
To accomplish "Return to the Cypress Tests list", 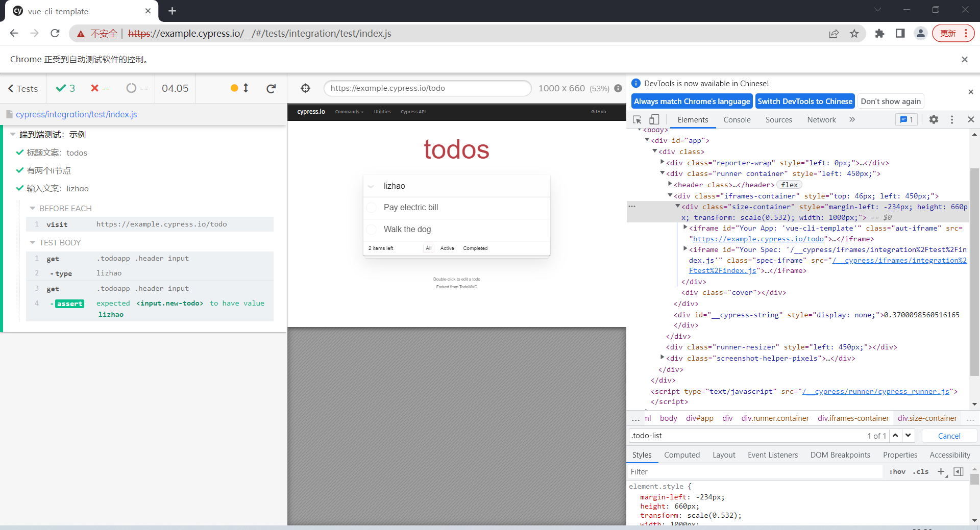I will pos(23,88).
